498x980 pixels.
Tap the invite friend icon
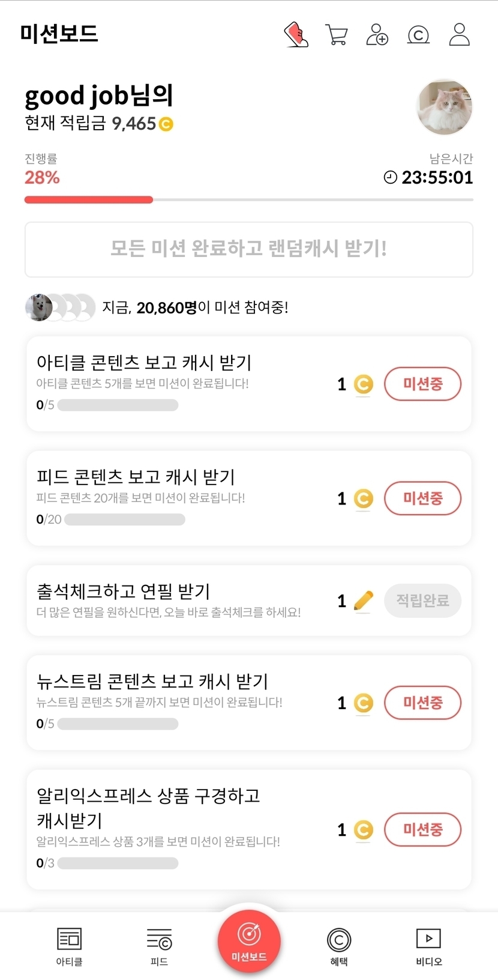point(377,35)
